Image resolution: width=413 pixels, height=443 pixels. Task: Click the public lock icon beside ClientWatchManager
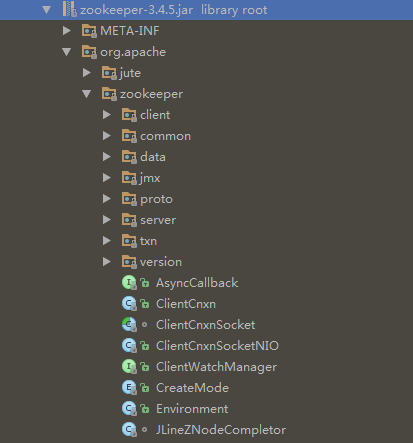(144, 367)
